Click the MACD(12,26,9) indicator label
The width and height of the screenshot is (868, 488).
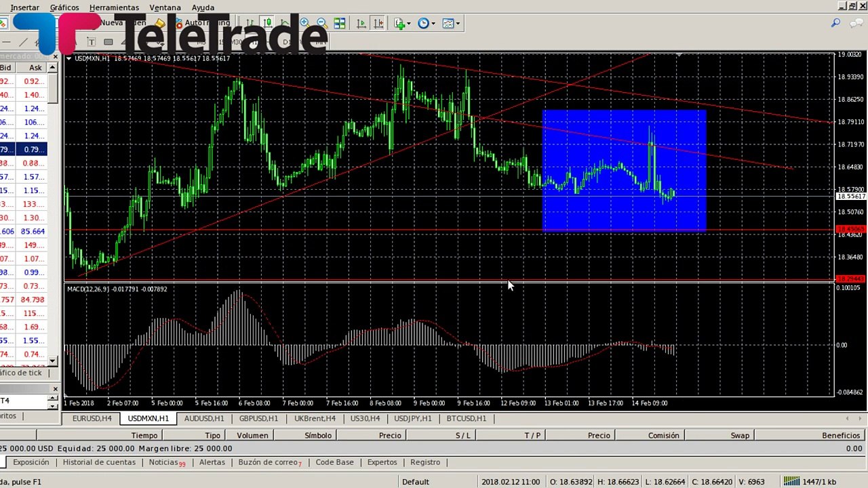point(87,289)
